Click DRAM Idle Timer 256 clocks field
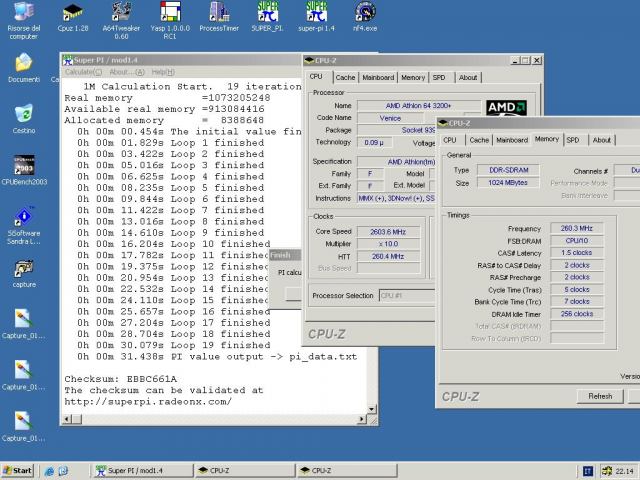This screenshot has width=640, height=480. point(576,314)
